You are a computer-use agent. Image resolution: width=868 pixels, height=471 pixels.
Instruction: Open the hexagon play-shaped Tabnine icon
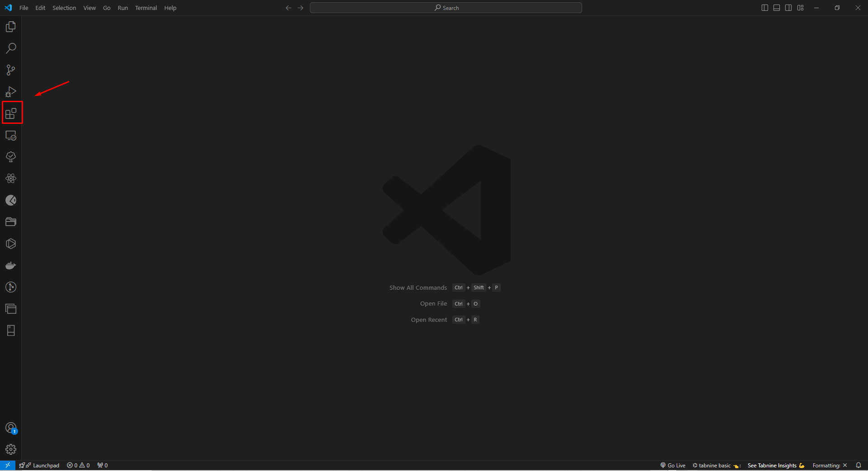coord(11,244)
